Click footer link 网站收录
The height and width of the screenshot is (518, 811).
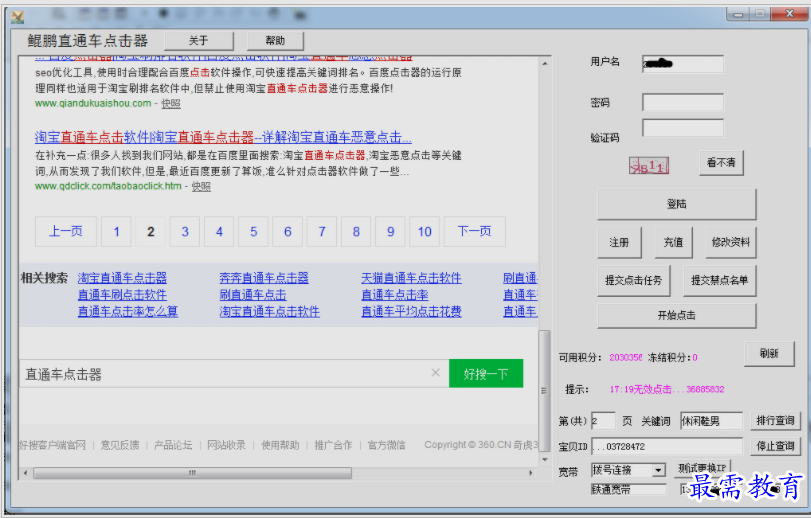click(227, 445)
